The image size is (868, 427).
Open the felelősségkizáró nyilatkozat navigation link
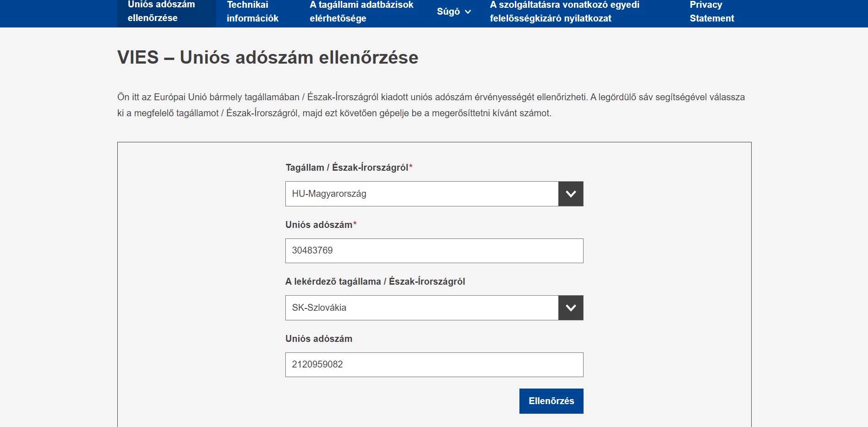coord(564,11)
